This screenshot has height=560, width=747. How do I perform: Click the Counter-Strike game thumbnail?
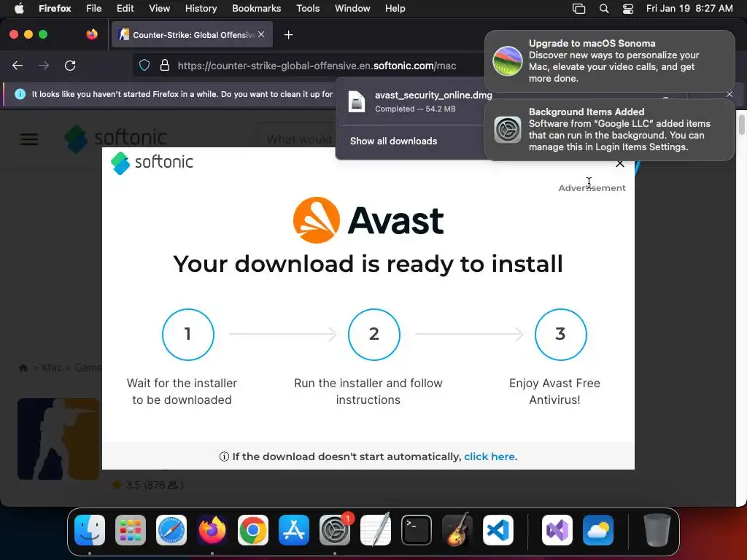[x=58, y=438]
